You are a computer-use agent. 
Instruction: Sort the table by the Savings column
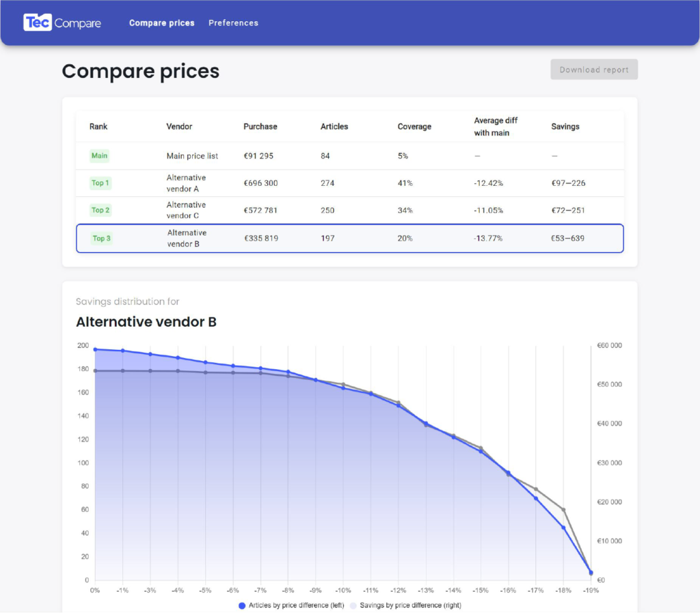(565, 126)
